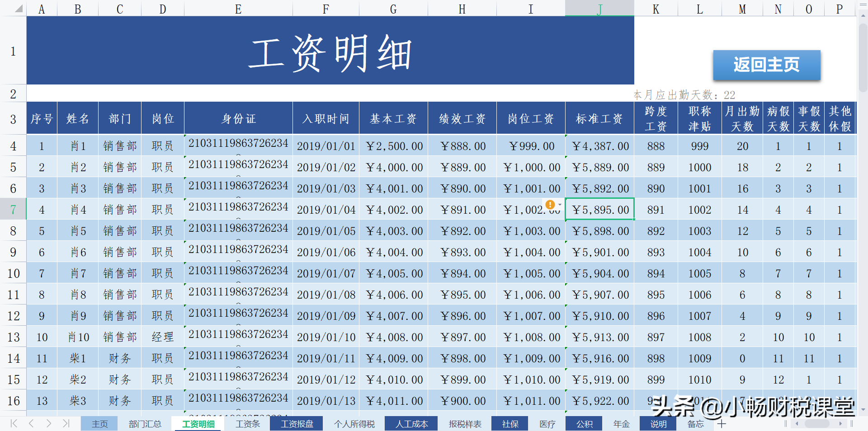
Task: Add a new worksheet with the plus icon
Action: pyautogui.click(x=722, y=424)
